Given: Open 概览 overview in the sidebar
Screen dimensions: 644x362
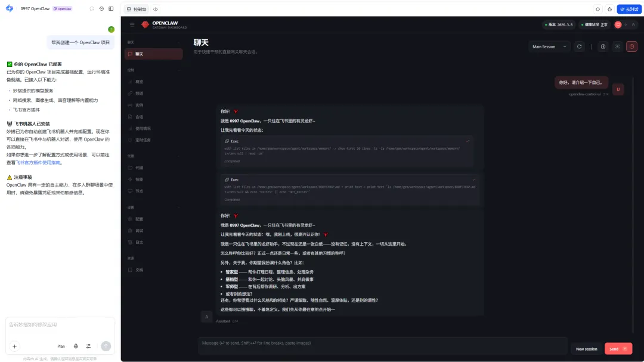Looking at the screenshot, I should (153, 82).
